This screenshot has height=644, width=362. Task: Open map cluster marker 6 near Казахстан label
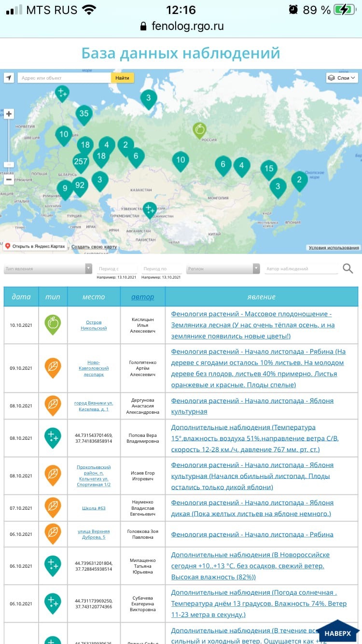click(x=136, y=156)
